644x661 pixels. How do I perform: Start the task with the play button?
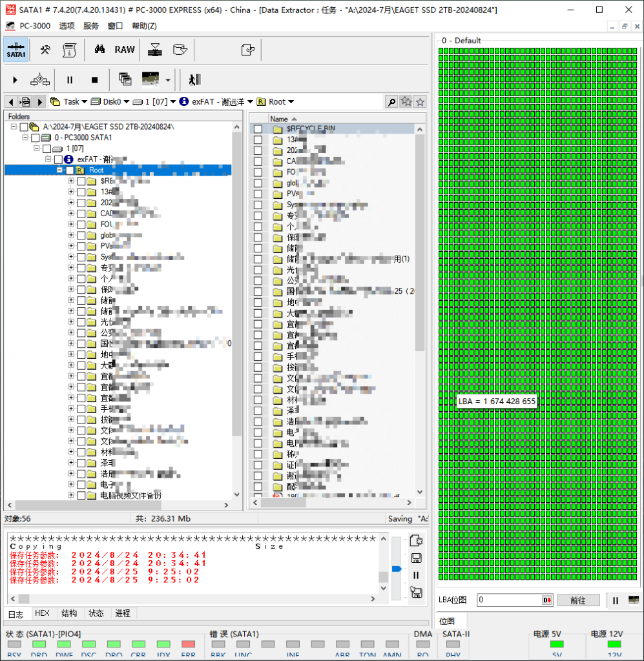point(16,79)
